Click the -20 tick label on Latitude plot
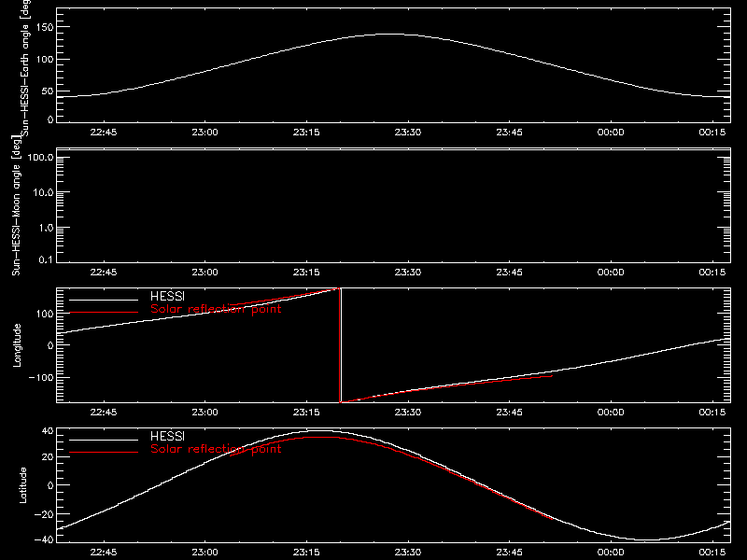Screen dimensions: 747x560 click(x=44, y=514)
